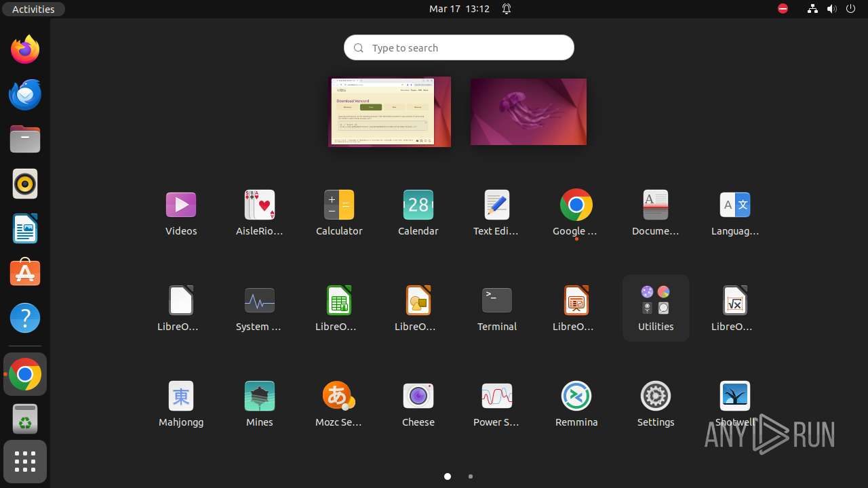Open the Document Viewer app
This screenshot has width=868, height=488.
[x=656, y=213]
